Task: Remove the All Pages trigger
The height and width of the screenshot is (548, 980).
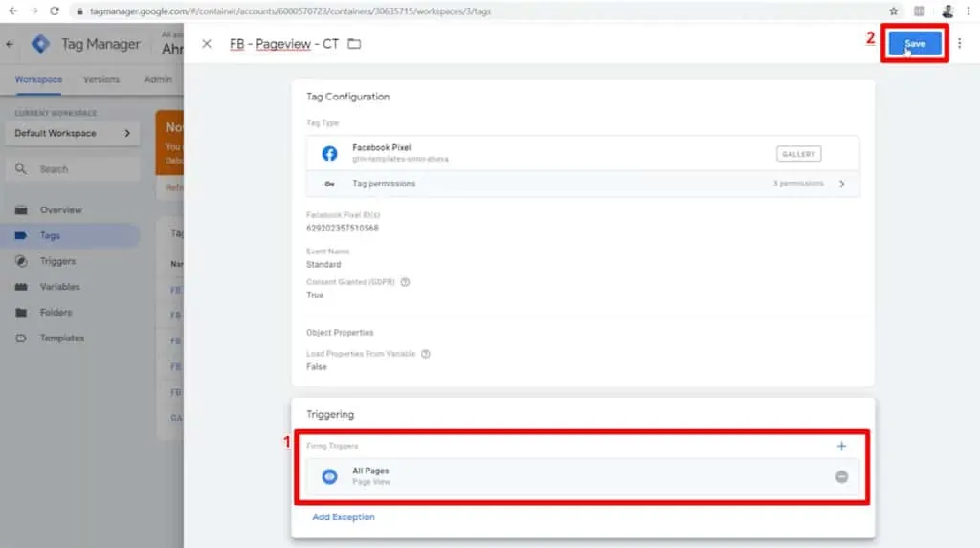Action: 842,477
